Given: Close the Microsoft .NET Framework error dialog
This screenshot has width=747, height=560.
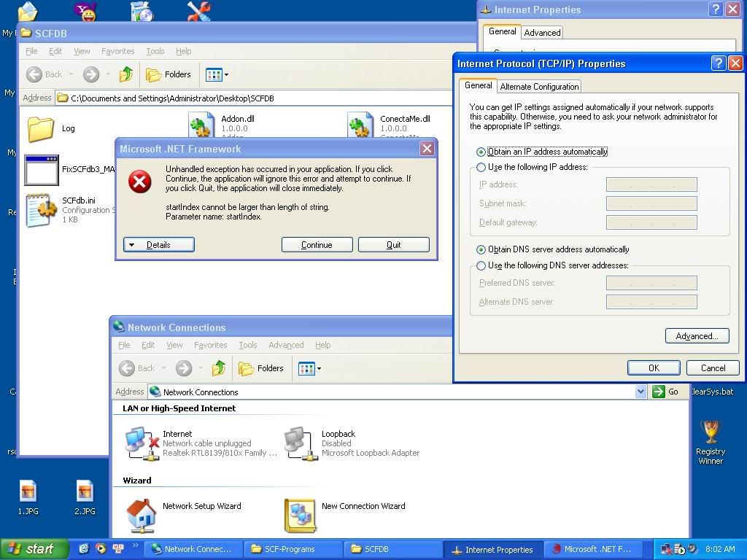Looking at the screenshot, I should tap(427, 149).
